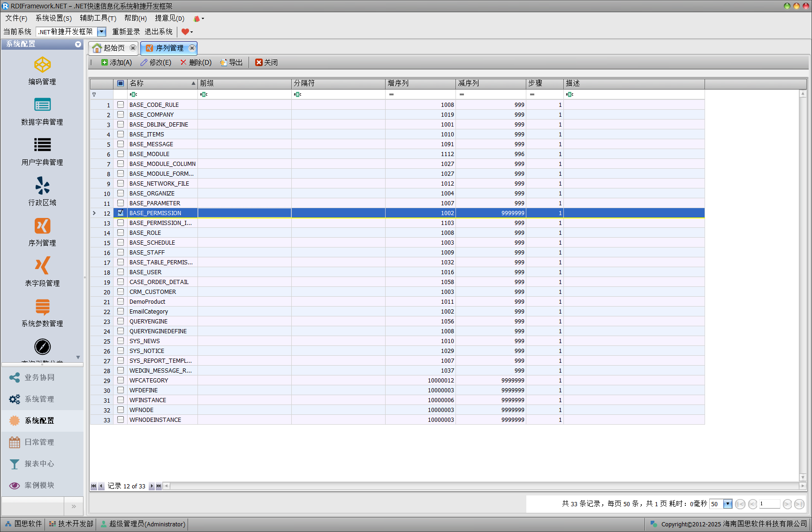The height and width of the screenshot is (532, 812).
Task: Click the 重新登录 button
Action: pyautogui.click(x=126, y=32)
